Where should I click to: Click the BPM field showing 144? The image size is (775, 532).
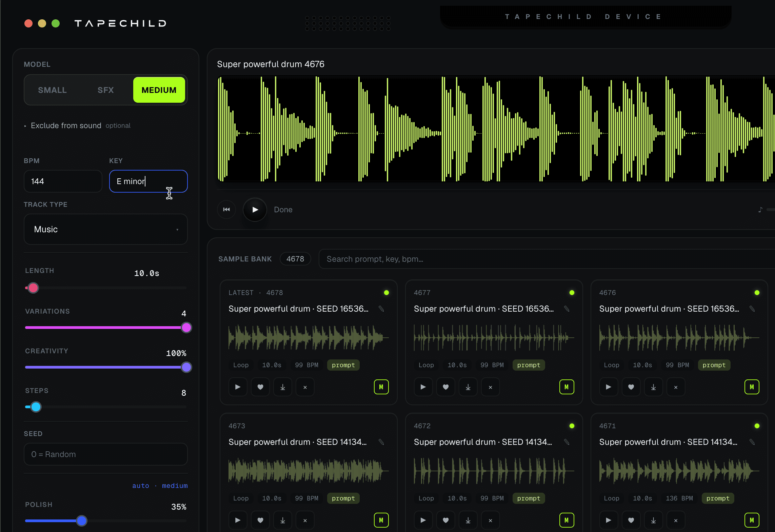tap(63, 181)
